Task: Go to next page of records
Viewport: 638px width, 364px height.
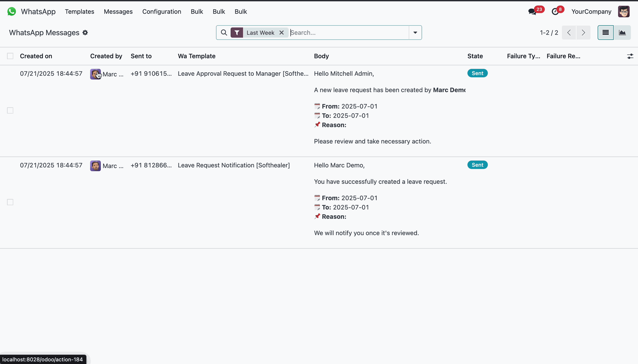Action: coord(583,33)
